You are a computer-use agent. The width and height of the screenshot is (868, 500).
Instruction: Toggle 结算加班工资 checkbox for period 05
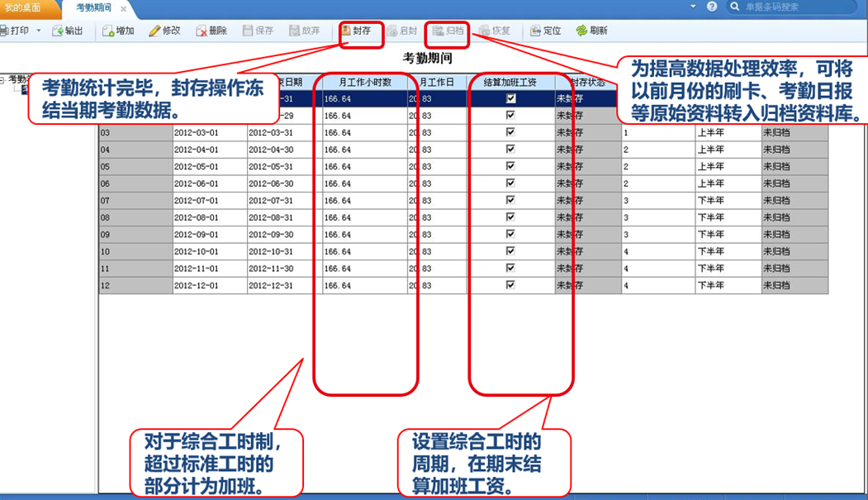point(510,166)
